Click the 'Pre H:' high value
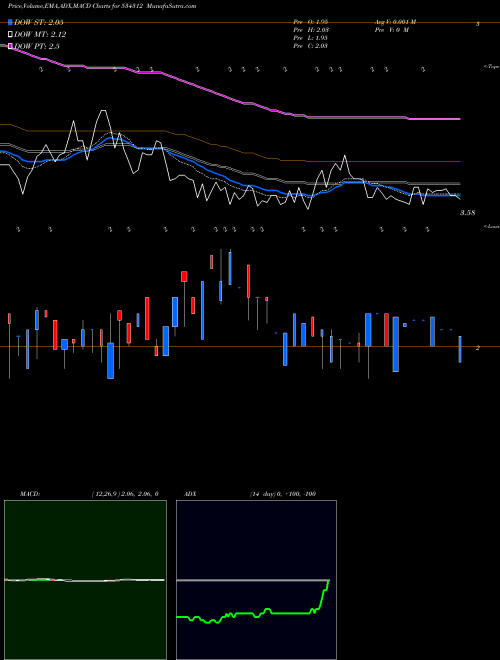 tap(311, 30)
